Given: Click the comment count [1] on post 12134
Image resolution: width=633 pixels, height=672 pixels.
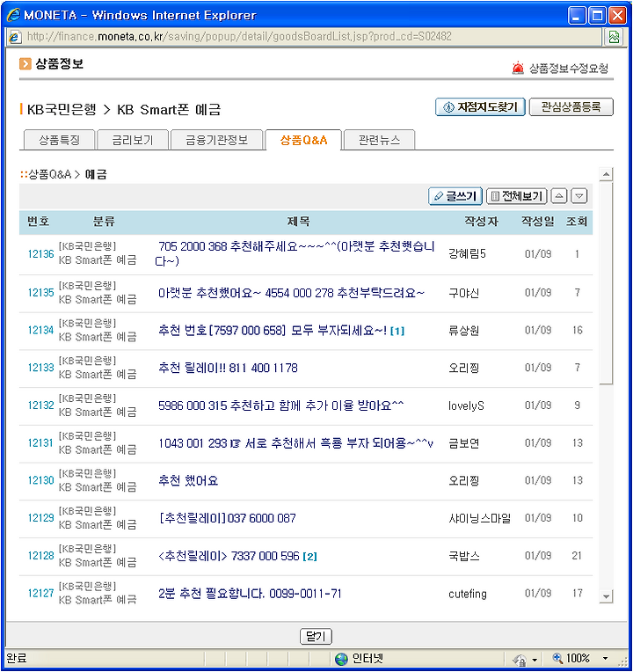Looking at the screenshot, I should pyautogui.click(x=397, y=331).
